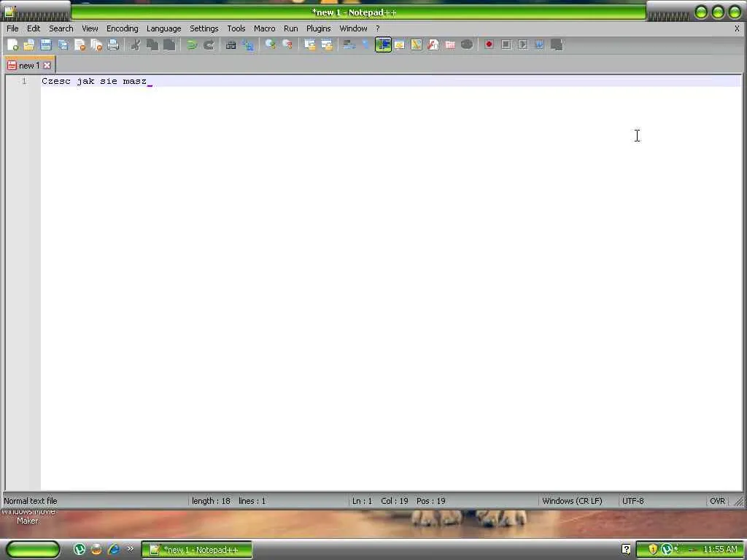
Task: Open the ? help menu
Action: [377, 28]
